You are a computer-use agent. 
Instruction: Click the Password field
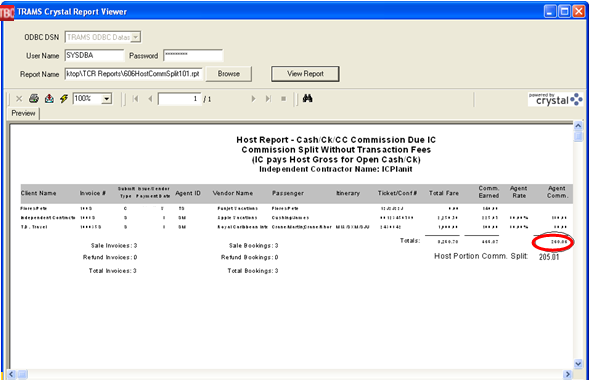(x=193, y=55)
